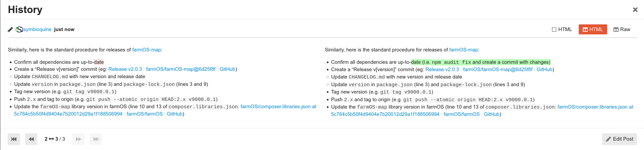Open farmOS-map link in right pane
This screenshot has width=644, height=150.
coord(464,50)
